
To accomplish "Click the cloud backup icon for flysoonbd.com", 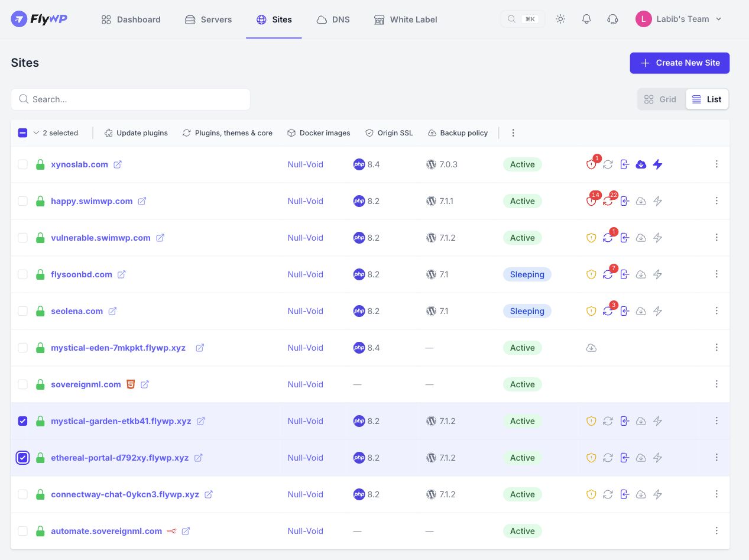I will coord(641,274).
